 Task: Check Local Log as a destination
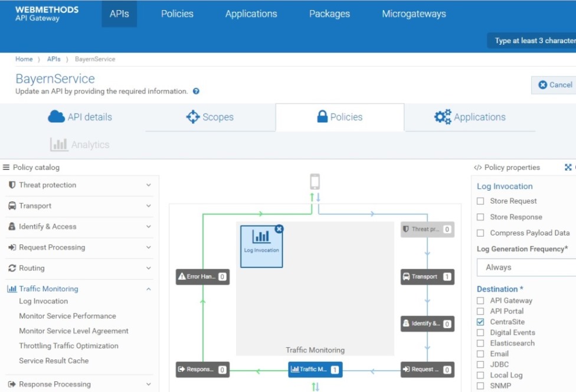[x=480, y=375]
